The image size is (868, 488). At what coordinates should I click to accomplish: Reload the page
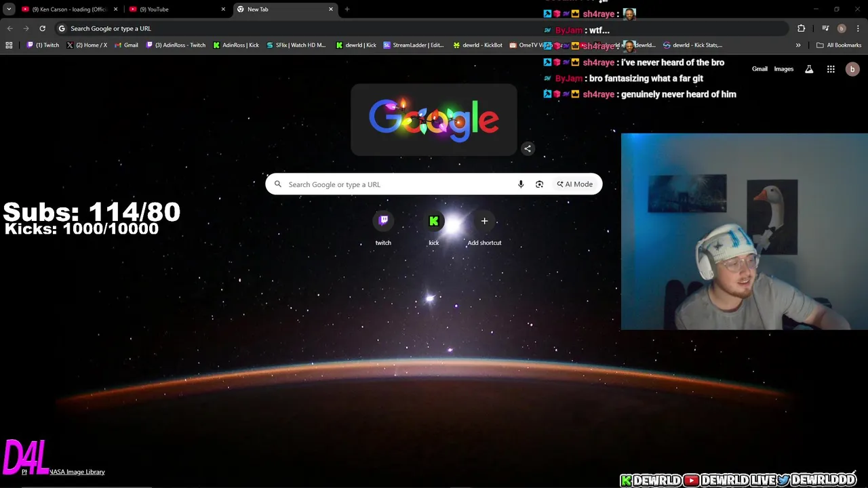click(42, 28)
